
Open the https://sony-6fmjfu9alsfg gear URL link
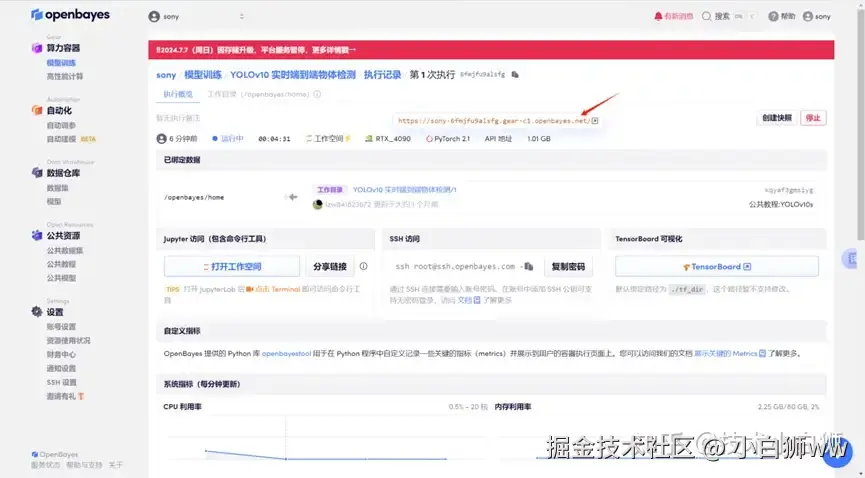coord(494,121)
